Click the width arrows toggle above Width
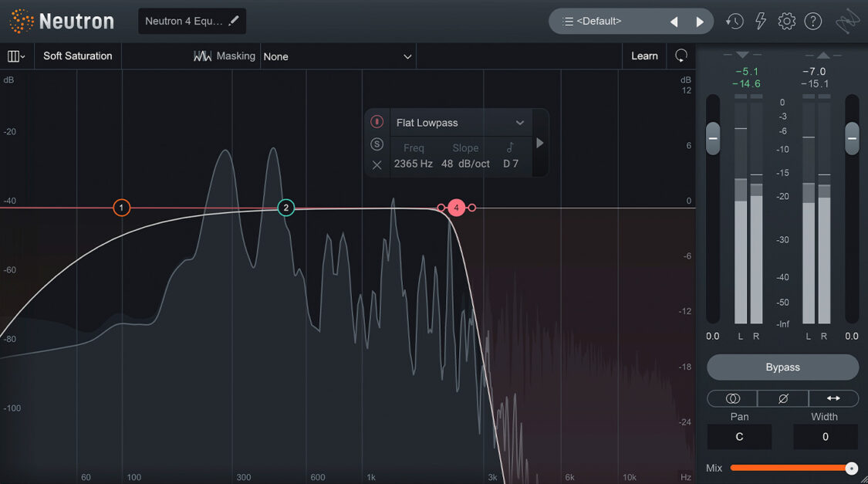The image size is (868, 484). tap(833, 398)
